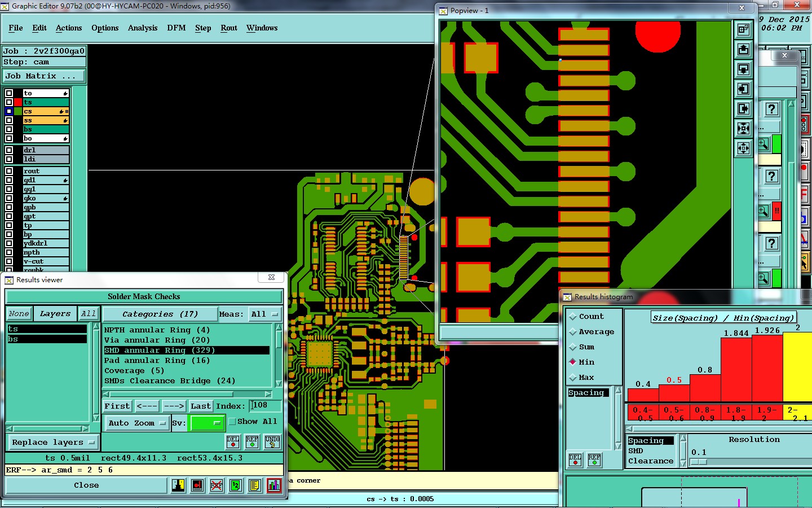Viewport: 812px width, 508px height.
Task: Open the Step menu
Action: point(203,28)
